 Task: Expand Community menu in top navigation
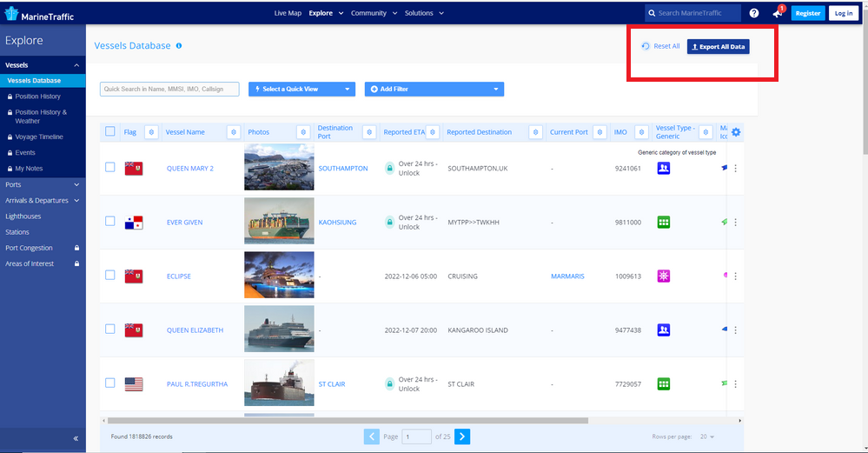pyautogui.click(x=374, y=13)
